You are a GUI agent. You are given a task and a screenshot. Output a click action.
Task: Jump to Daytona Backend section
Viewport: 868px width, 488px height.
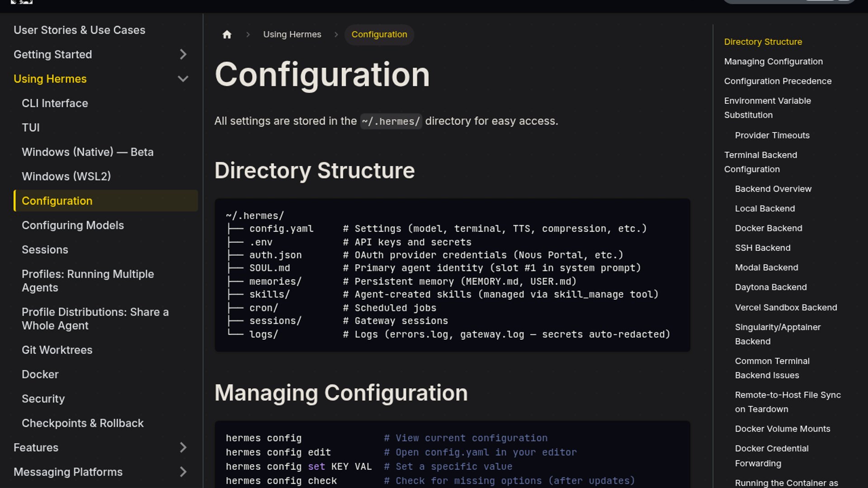771,287
